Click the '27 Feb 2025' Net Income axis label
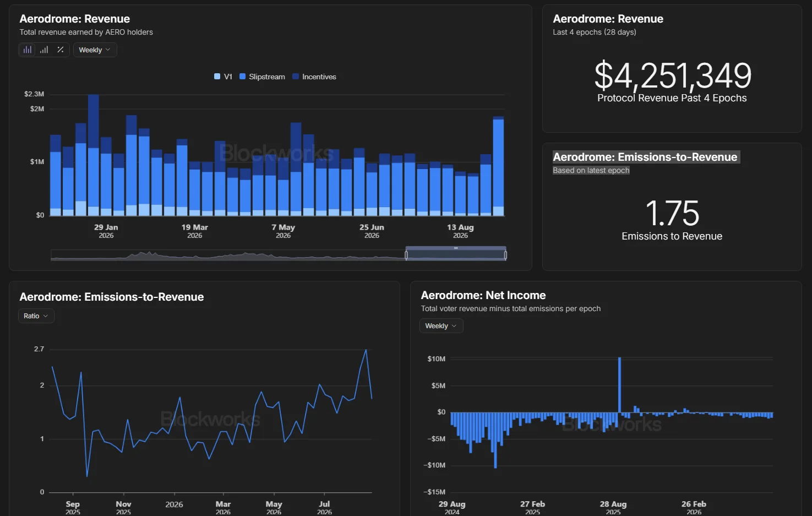 533,507
